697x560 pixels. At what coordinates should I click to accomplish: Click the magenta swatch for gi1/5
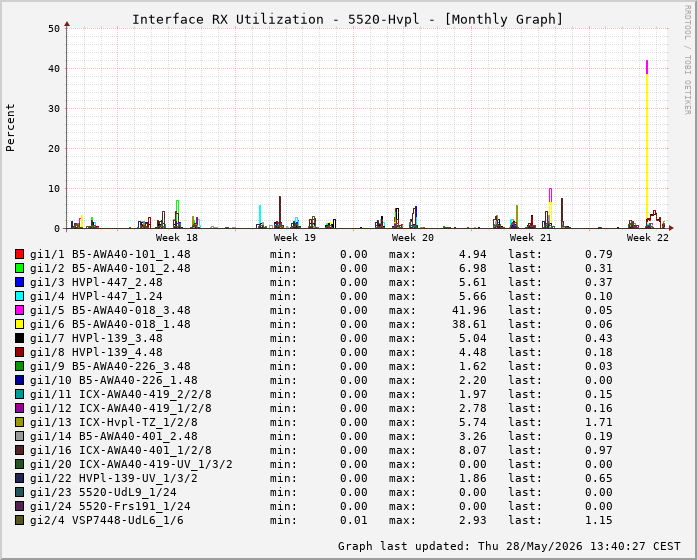pos(19,310)
